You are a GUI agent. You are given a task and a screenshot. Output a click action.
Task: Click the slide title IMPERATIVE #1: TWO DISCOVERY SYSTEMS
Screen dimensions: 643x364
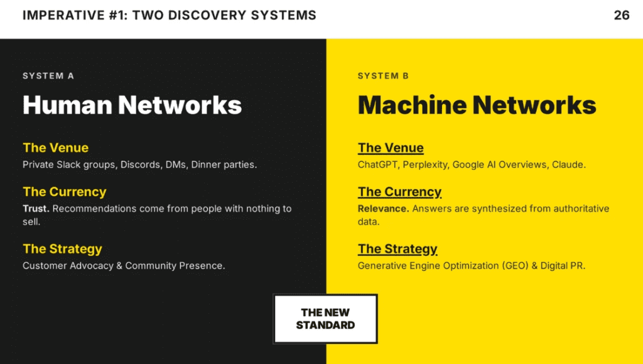tap(170, 15)
